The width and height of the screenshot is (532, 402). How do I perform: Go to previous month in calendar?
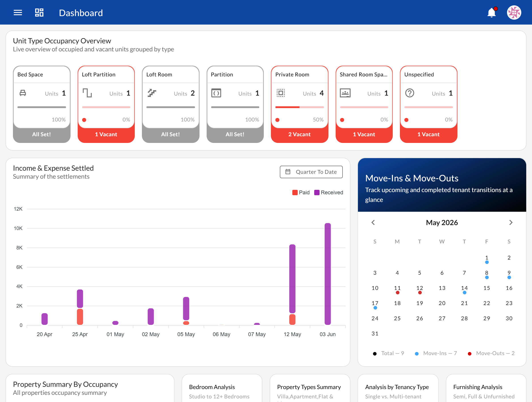pos(373,222)
